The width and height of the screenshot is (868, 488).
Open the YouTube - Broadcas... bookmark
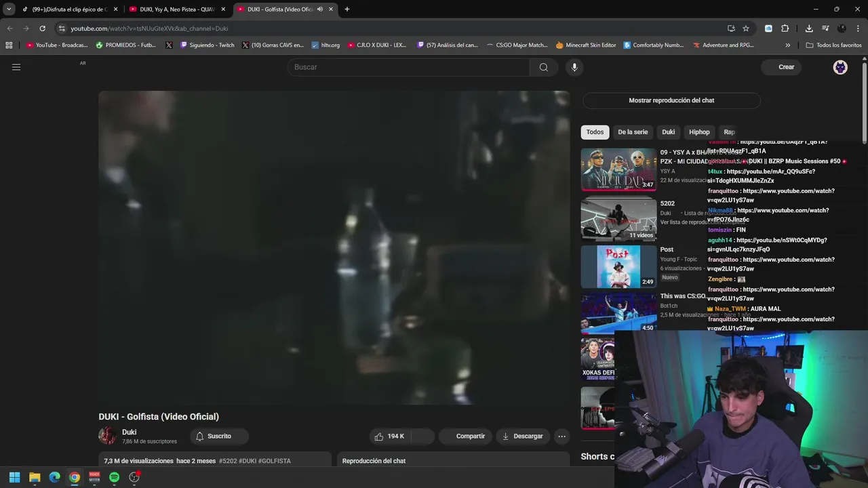57,45
